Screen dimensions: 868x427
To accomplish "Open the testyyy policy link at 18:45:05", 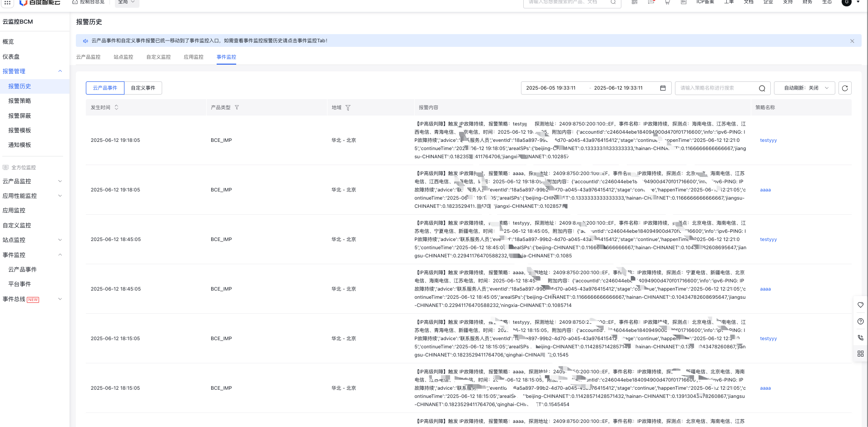I will click(x=768, y=239).
